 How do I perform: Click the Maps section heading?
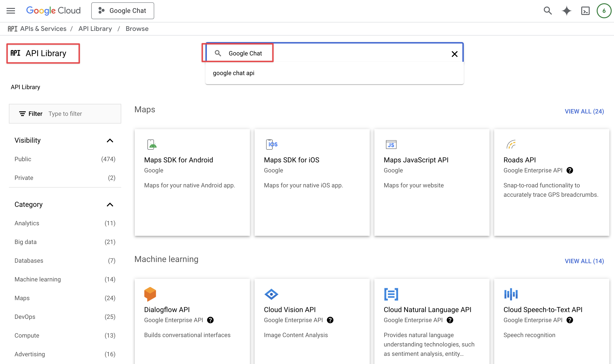point(145,109)
